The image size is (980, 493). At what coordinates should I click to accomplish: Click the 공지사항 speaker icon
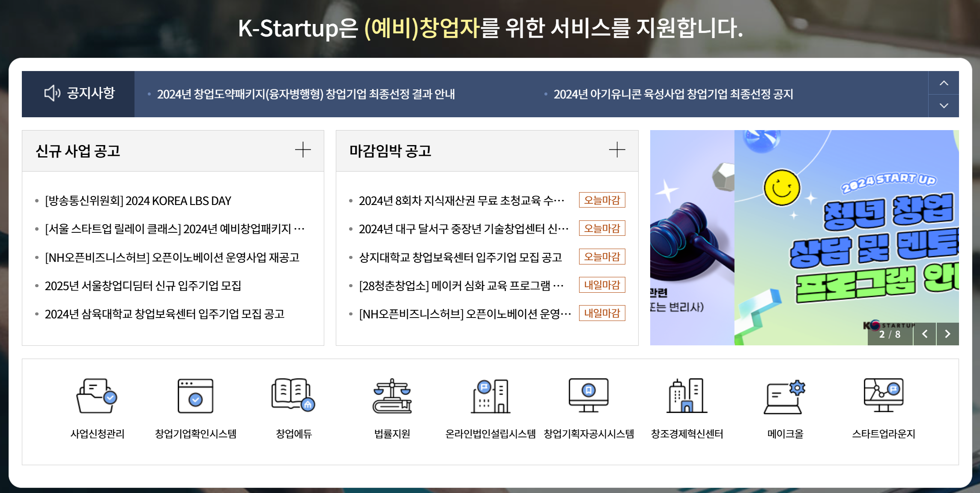52,93
